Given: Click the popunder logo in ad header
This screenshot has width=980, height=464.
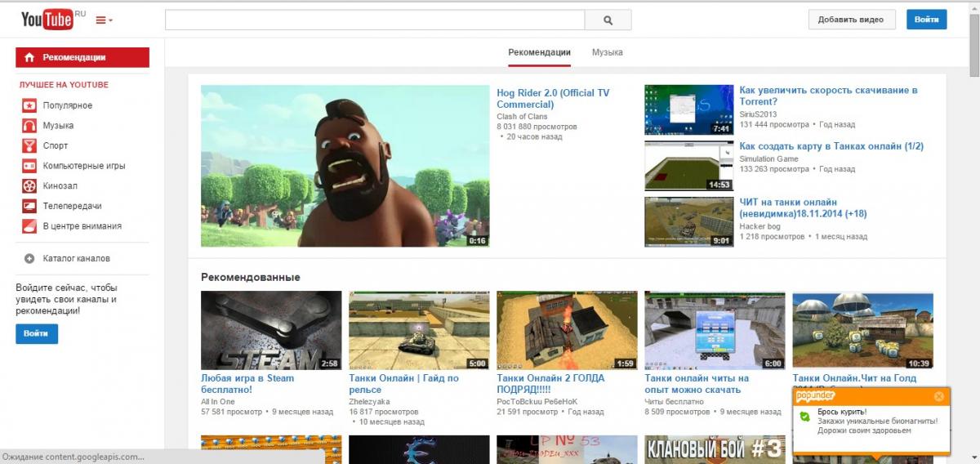Looking at the screenshot, I should [815, 395].
